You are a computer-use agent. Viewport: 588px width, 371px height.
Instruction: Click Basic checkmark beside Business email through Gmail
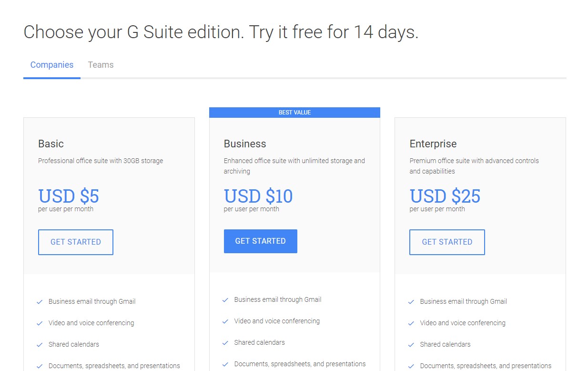(x=40, y=302)
